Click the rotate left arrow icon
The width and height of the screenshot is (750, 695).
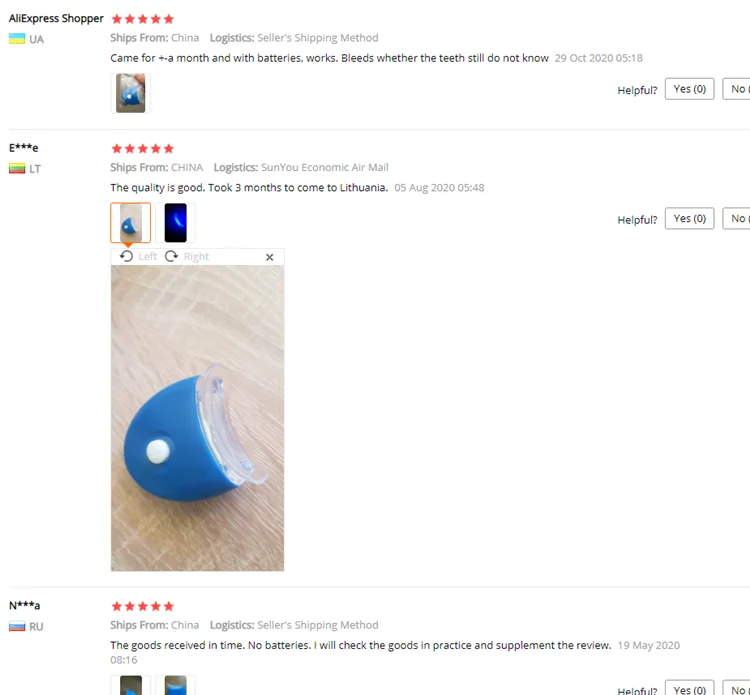click(126, 256)
